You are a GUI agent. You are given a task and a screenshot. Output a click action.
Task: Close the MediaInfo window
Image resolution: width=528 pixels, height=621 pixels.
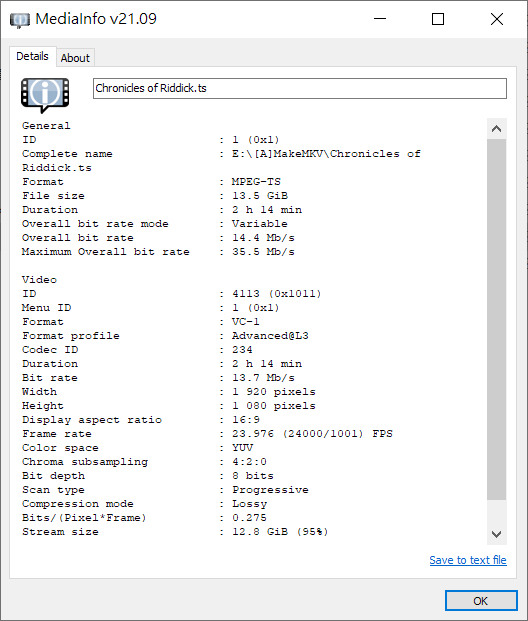[x=497, y=19]
